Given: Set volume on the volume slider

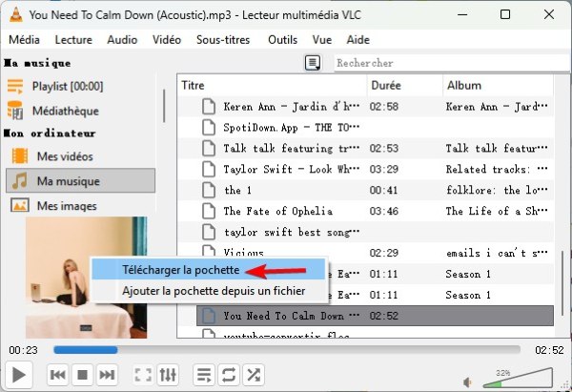Looking at the screenshot, I should 518,378.
